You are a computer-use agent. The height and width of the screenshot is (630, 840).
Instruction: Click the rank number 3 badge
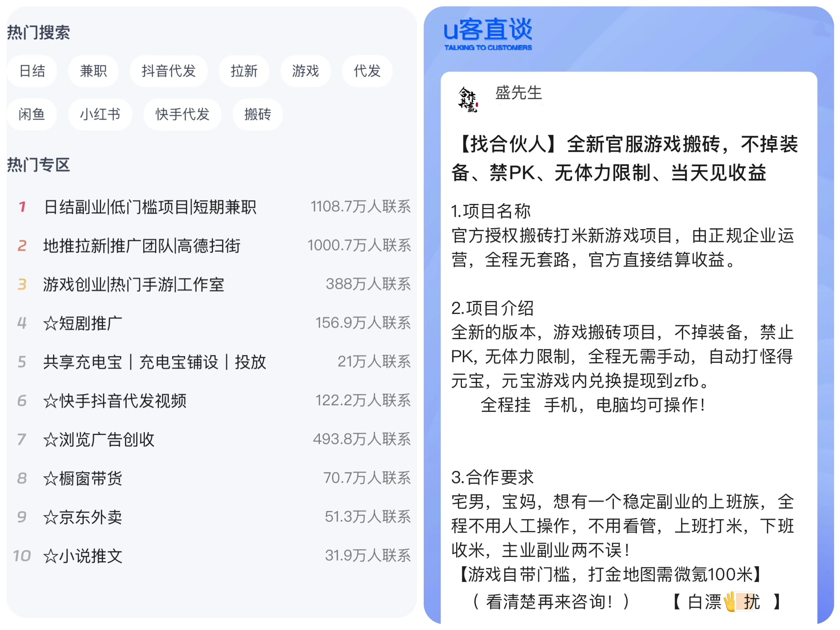click(22, 284)
